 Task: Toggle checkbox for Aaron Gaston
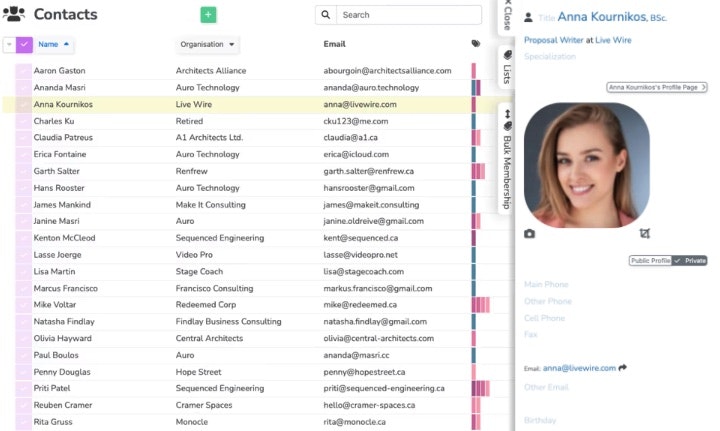pyautogui.click(x=23, y=71)
